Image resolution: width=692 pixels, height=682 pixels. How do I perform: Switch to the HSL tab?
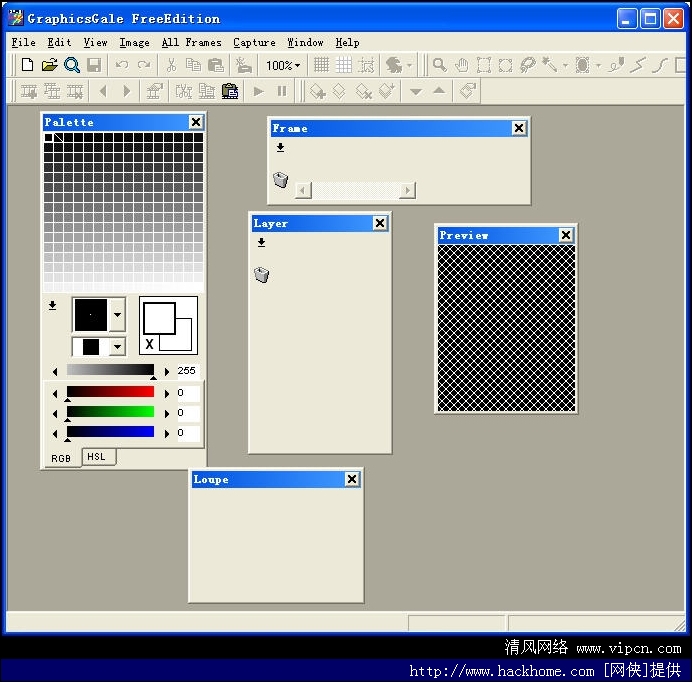coord(98,457)
